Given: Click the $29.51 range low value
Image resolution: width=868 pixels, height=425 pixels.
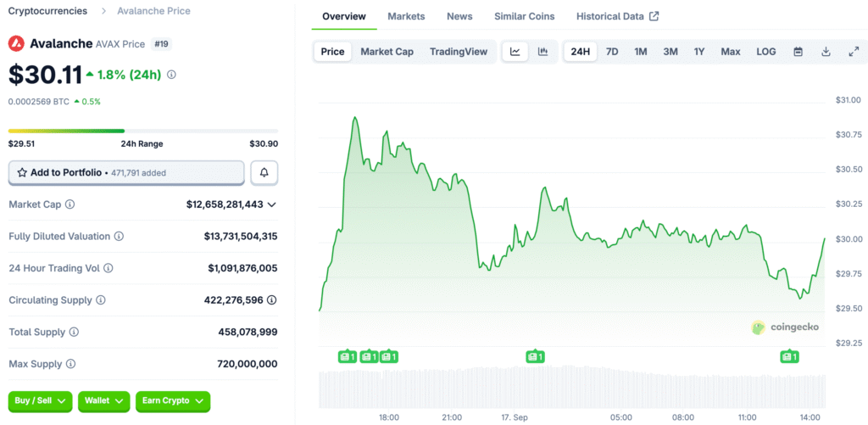Looking at the screenshot, I should 21,144.
